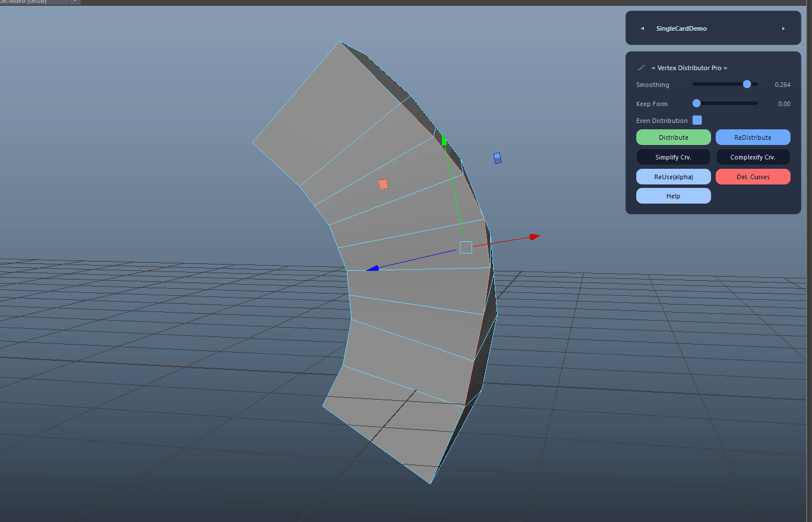The width and height of the screenshot is (812, 522).
Task: Click the Distribute button
Action: click(x=673, y=137)
